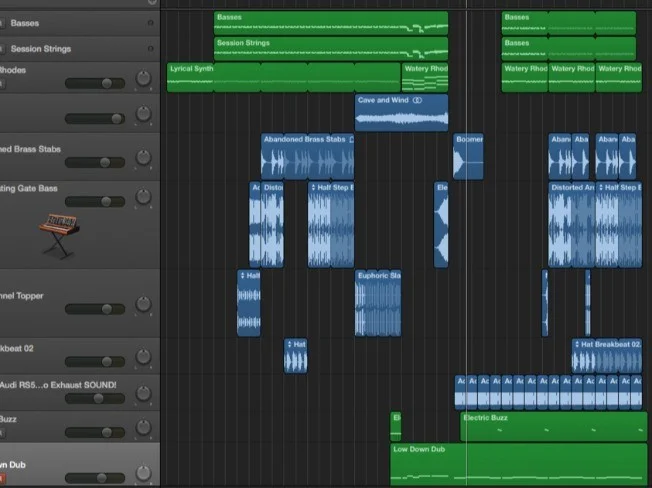Select the Euphoric region on Tunnel Topper track

[x=378, y=303]
